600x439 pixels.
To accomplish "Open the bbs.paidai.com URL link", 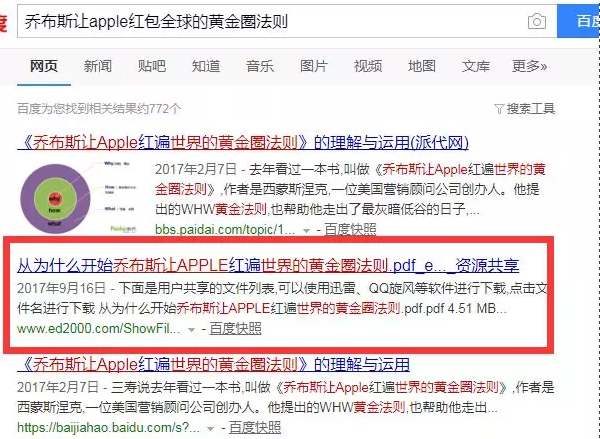I will tap(225, 229).
